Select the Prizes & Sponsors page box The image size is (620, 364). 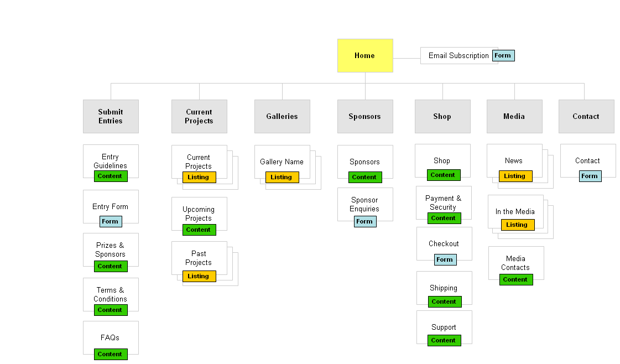(111, 248)
